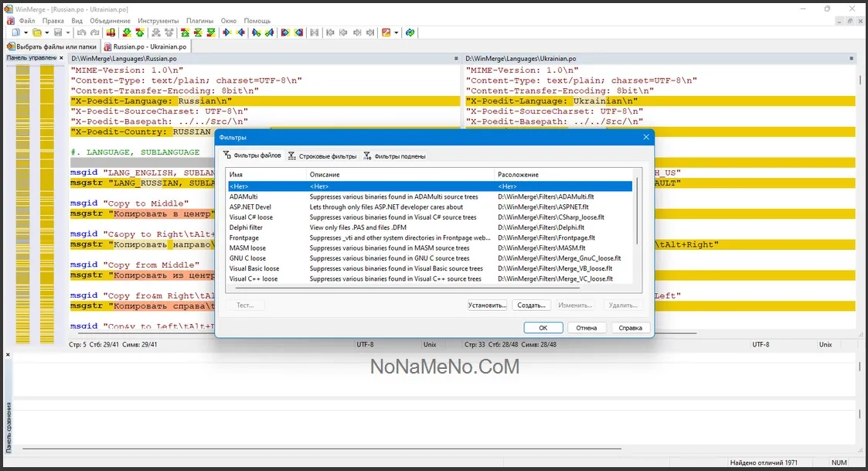Open the dropdown arrow beside the options icon
The width and height of the screenshot is (868, 471).
(x=397, y=32)
